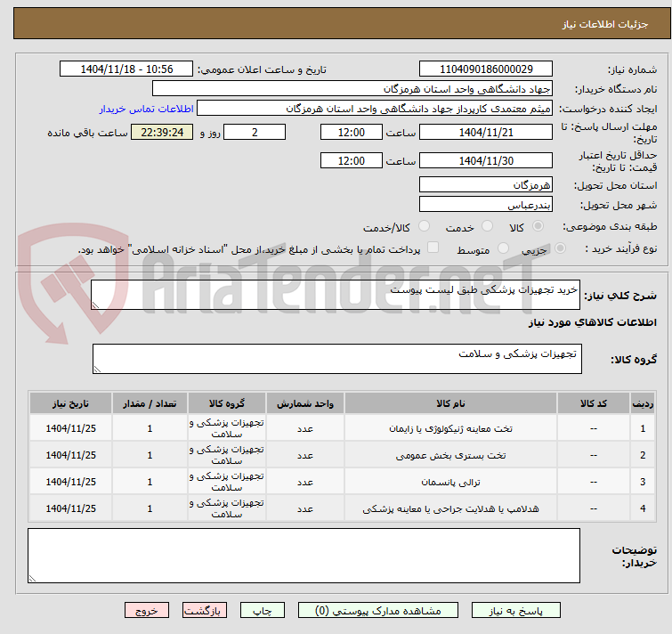Select the جزیی purchase type radio

point(560,248)
